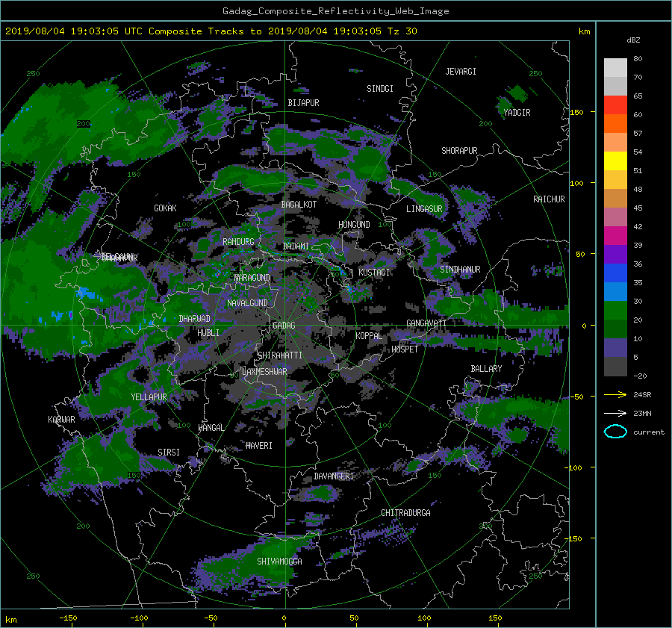Click the GADAG radar center label
Viewport: 672px width, 628px height.
284,326
